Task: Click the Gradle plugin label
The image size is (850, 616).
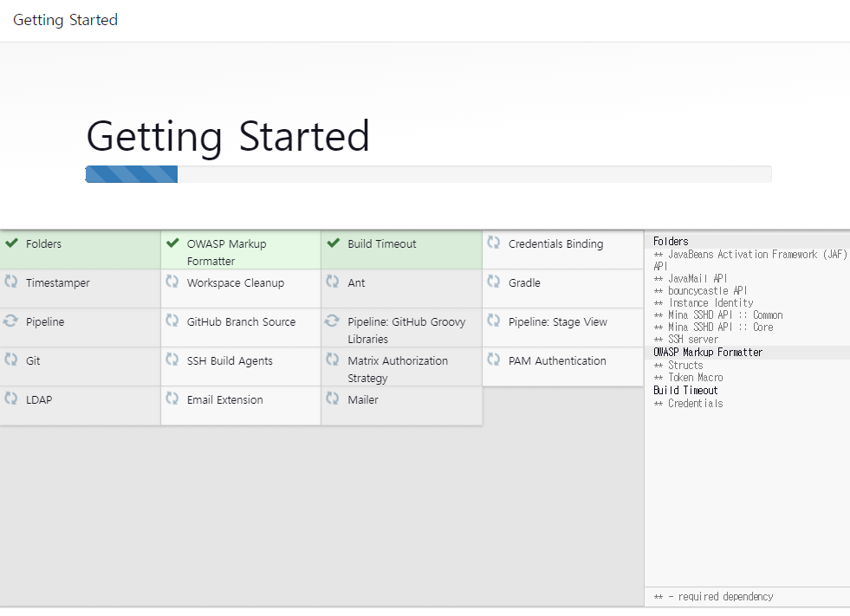Action: click(x=524, y=283)
